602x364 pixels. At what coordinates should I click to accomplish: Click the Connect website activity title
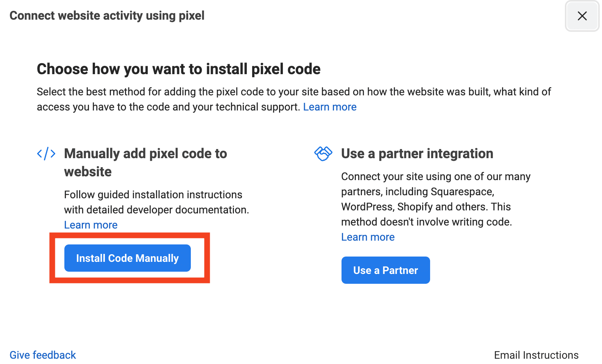click(x=107, y=16)
